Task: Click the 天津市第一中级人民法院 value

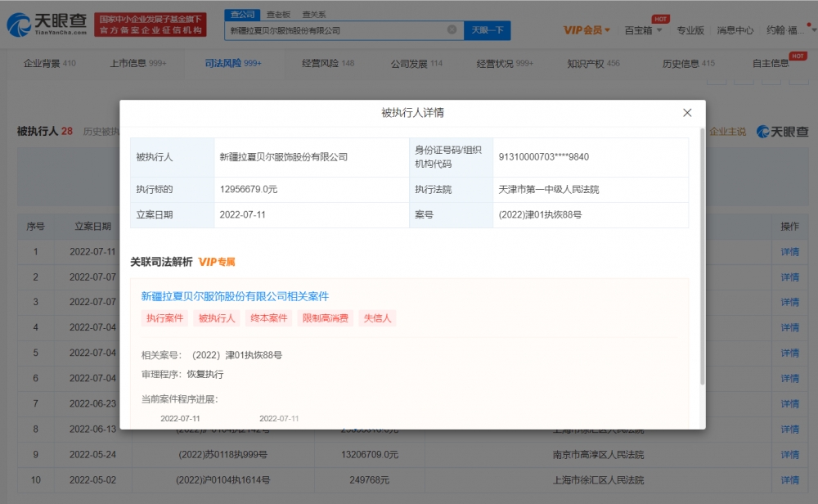Action: pos(549,189)
